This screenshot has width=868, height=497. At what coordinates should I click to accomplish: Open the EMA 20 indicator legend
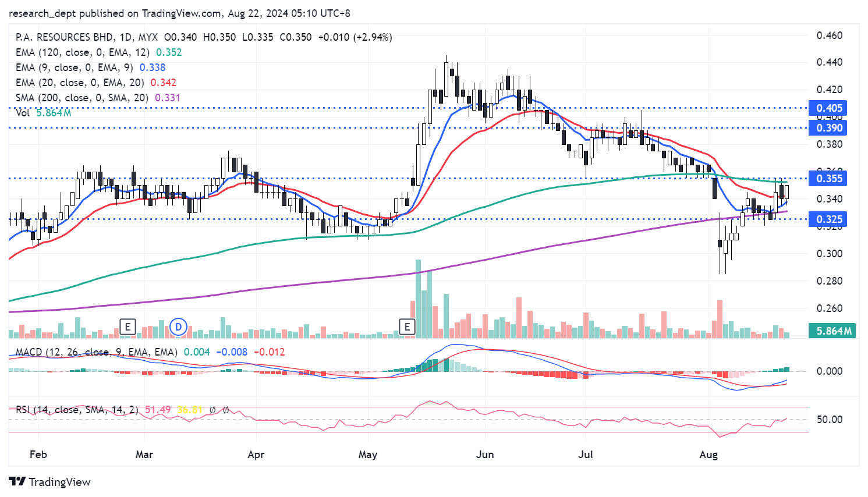tap(79, 83)
